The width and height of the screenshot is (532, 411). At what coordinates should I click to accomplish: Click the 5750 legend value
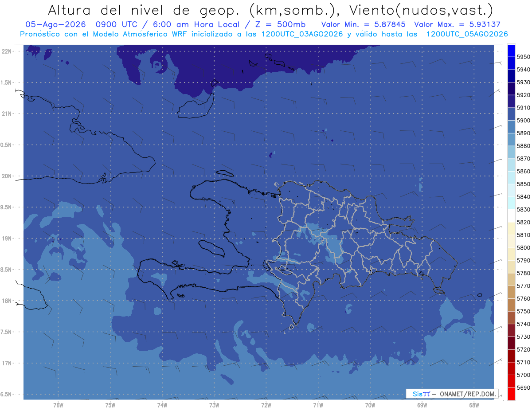pos(523,311)
